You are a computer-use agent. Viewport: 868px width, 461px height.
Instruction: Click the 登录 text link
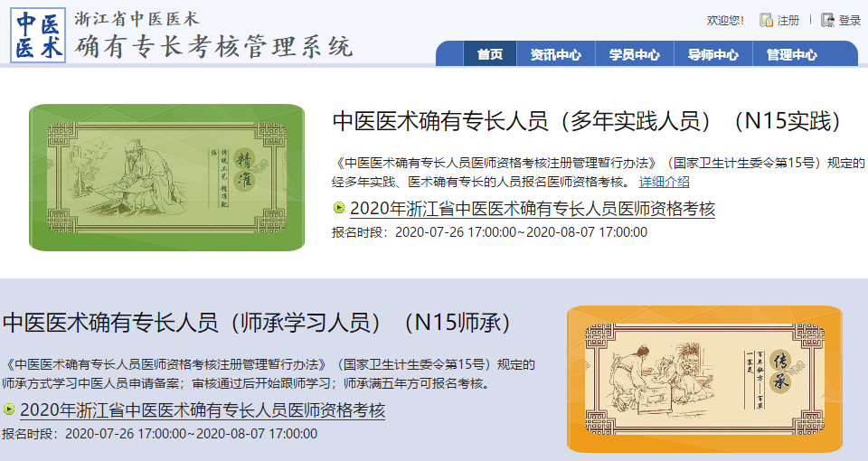coord(850,21)
